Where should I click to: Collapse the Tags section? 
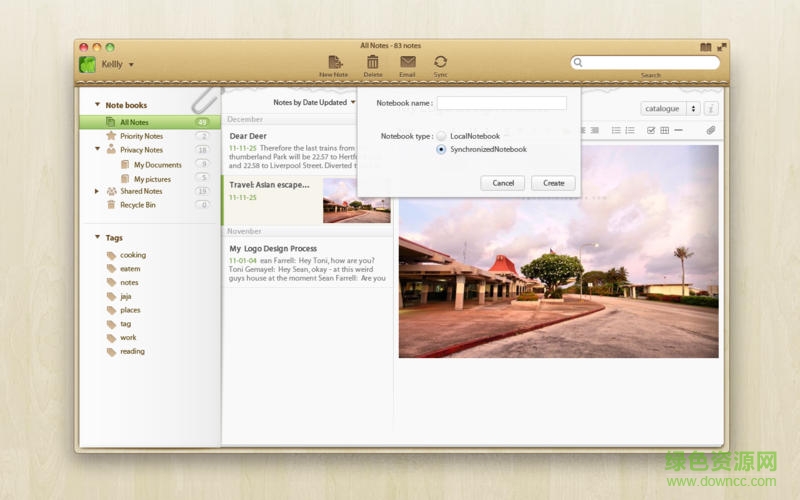point(97,237)
